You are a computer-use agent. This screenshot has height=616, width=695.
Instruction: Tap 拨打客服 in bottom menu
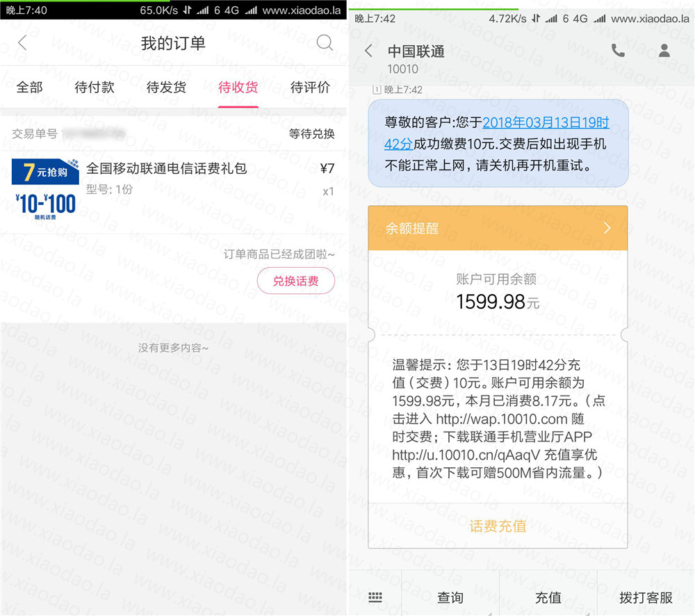[646, 597]
